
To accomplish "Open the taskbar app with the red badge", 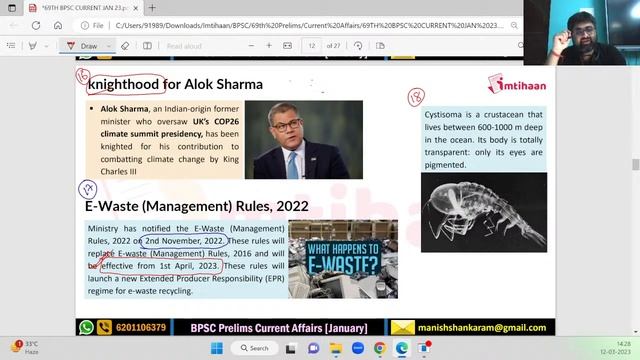I will point(424,348).
